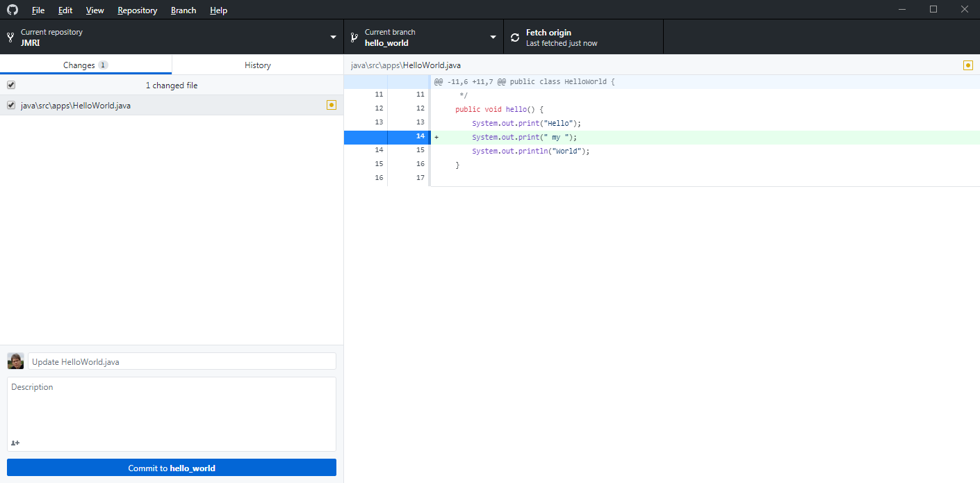Image resolution: width=980 pixels, height=483 pixels.
Task: Click the repository icon beside JMRI
Action: 10,38
